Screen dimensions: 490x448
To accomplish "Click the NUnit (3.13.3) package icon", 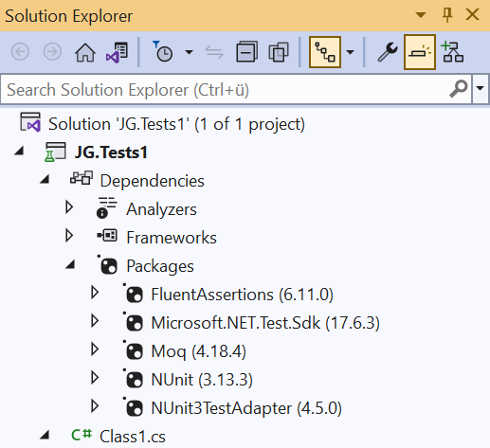I will coord(134,379).
